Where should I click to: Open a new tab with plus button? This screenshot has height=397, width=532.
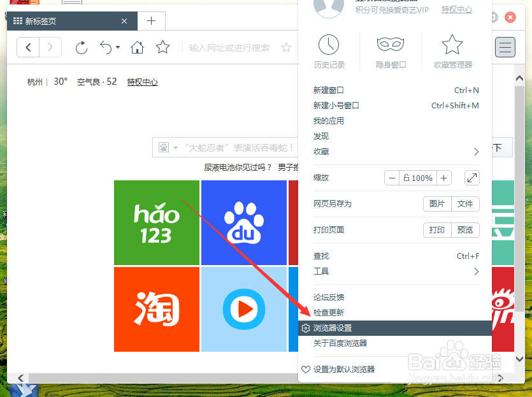click(x=152, y=21)
